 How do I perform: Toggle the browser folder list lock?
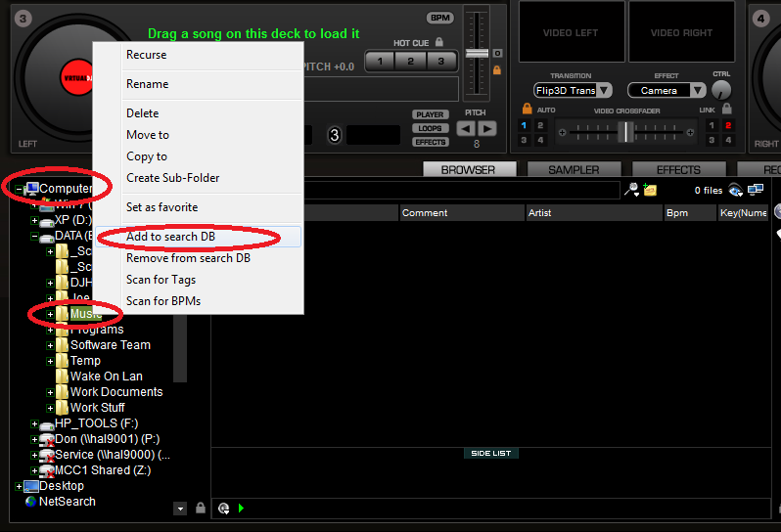pyautogui.click(x=201, y=509)
